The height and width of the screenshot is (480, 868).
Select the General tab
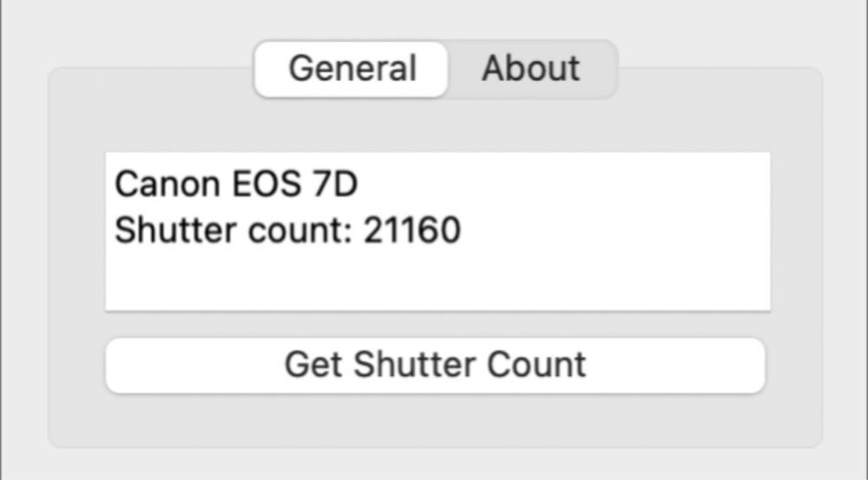coord(352,69)
